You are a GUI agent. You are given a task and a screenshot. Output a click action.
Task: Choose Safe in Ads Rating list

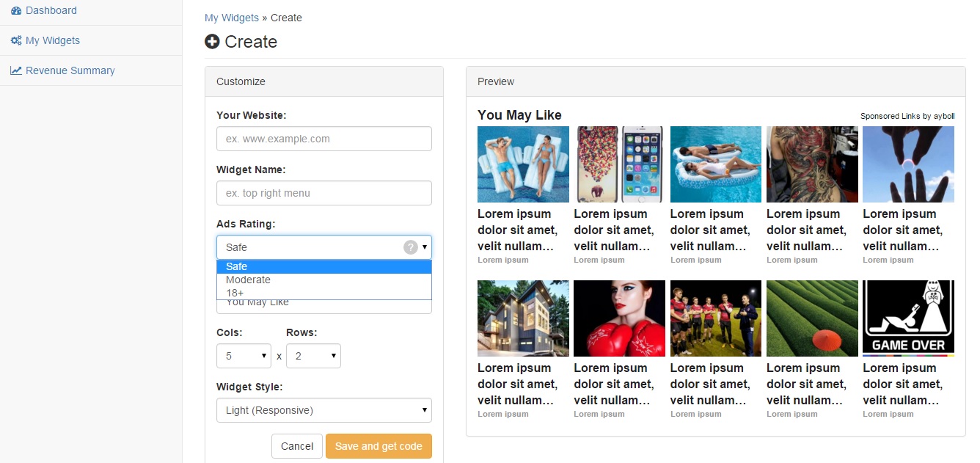click(x=324, y=266)
